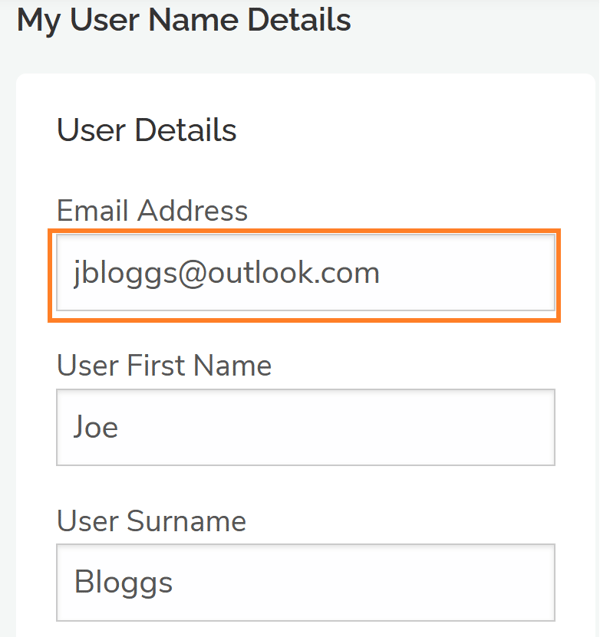Viewport: 600px width, 637px height.
Task: Click the Email Address input field
Action: pos(305,273)
